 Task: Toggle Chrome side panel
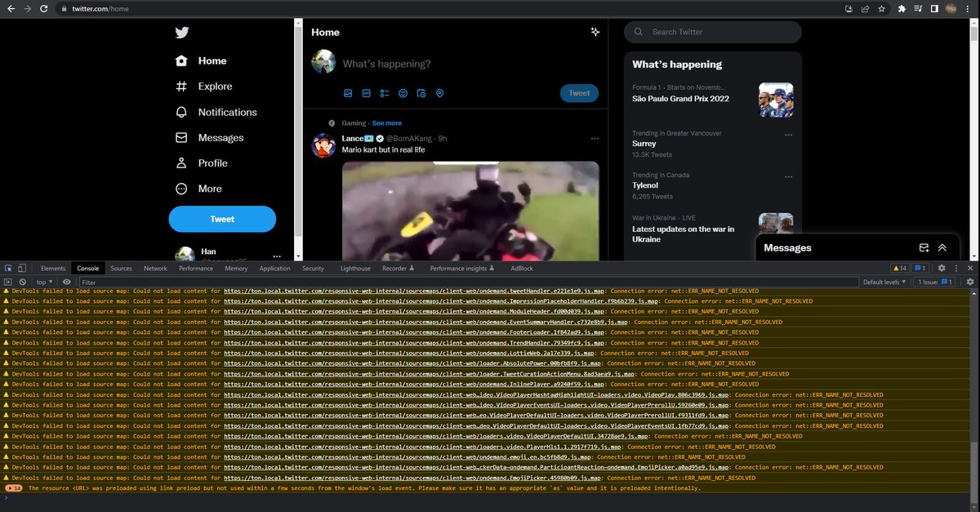click(x=935, y=8)
